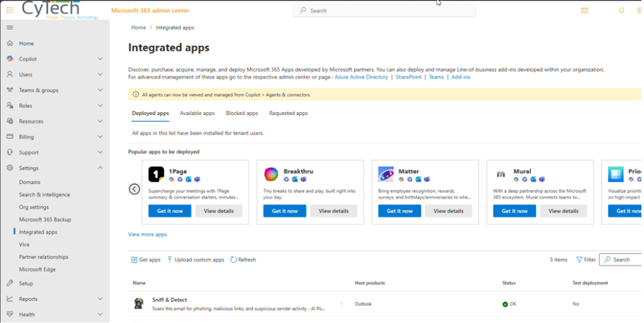This screenshot has height=323, width=644.
Task: Click the Teams & groups icon
Action: 10,90
